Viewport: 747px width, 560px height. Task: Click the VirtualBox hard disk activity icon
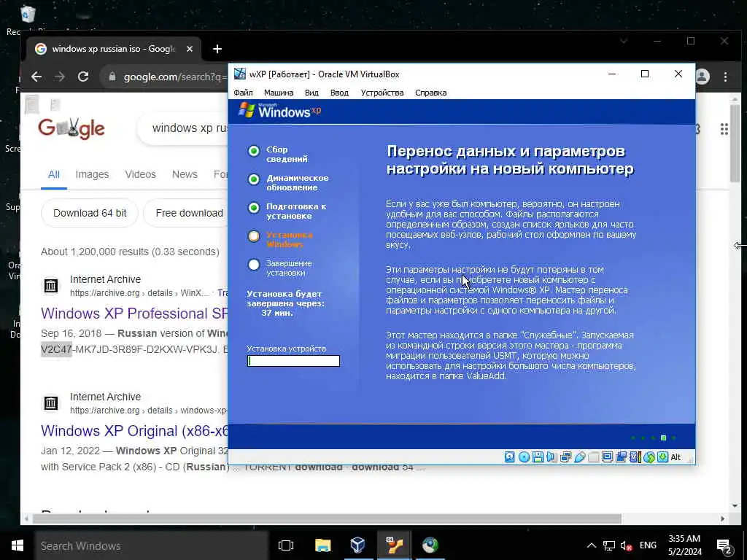pyautogui.click(x=509, y=457)
